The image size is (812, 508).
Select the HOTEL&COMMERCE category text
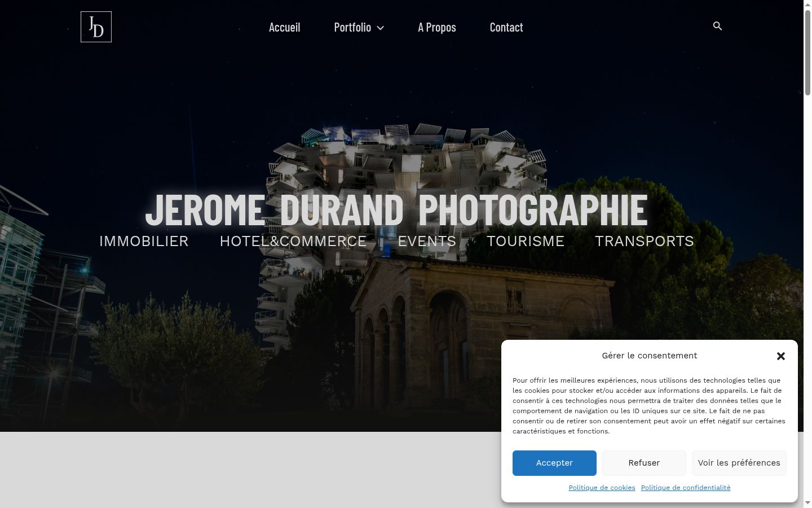point(293,241)
